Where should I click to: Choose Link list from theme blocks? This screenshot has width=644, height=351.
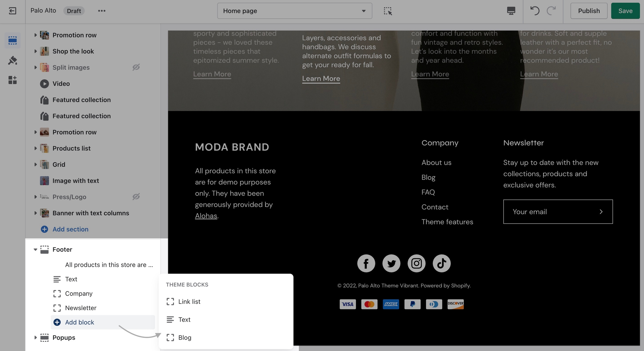189,301
